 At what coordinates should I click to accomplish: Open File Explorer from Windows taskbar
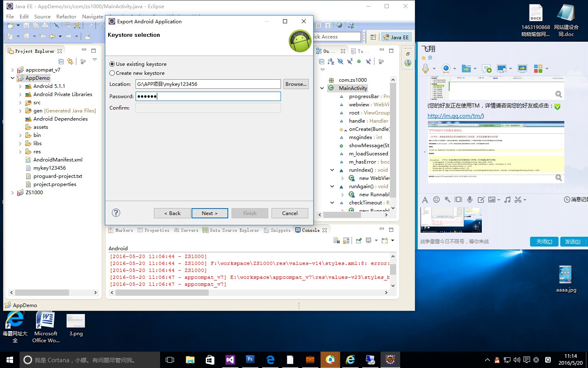190,360
